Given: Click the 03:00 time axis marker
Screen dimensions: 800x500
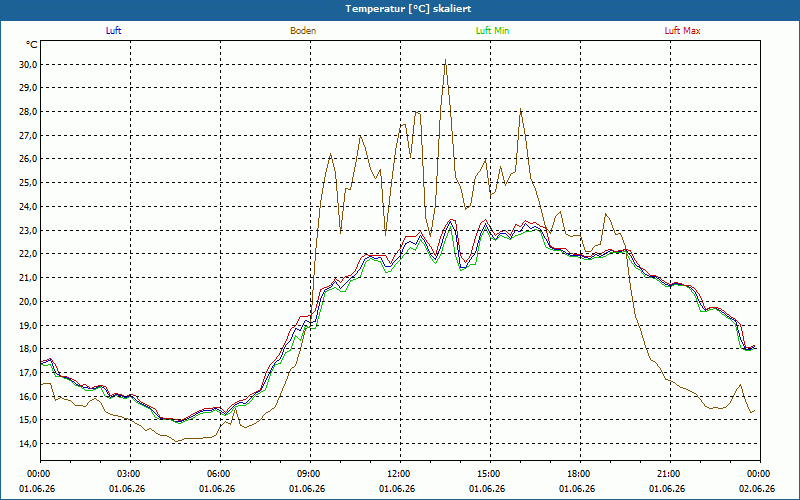Looking at the screenshot, I should pyautogui.click(x=130, y=473).
